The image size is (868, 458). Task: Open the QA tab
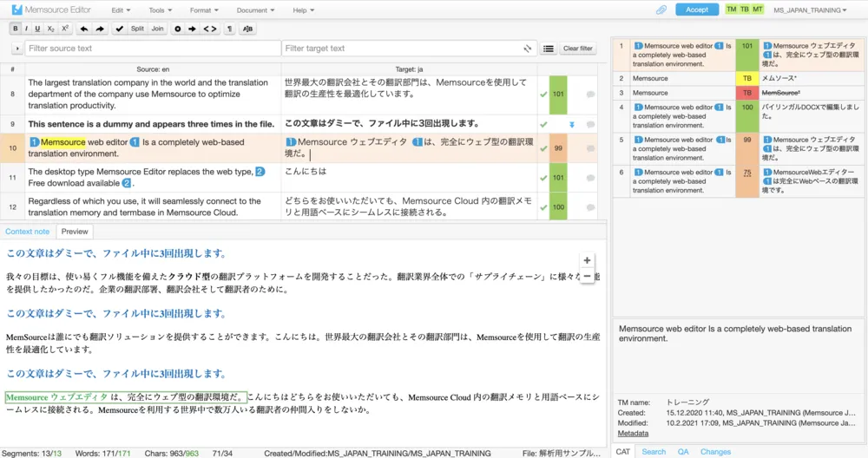[683, 452]
